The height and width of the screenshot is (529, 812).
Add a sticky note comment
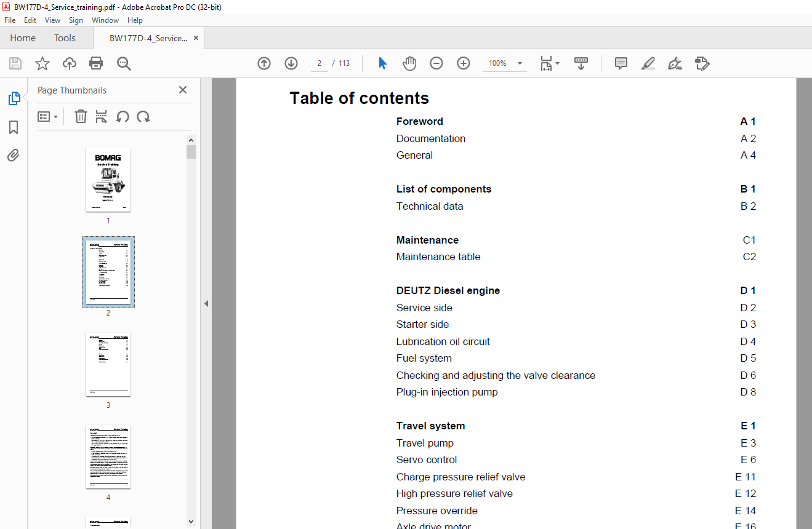(x=621, y=63)
